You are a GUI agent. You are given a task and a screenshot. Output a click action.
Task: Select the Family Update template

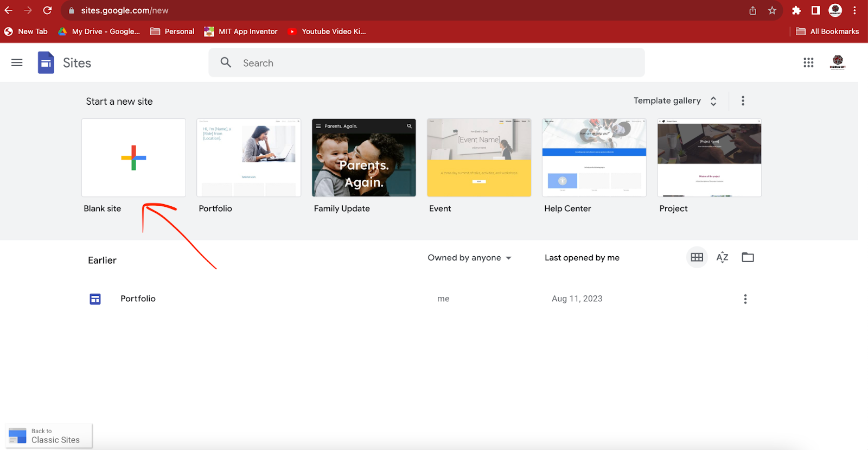click(363, 158)
